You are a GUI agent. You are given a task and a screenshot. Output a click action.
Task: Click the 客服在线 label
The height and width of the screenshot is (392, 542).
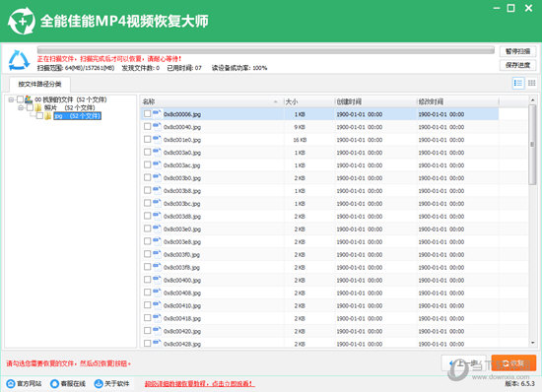[x=73, y=384]
